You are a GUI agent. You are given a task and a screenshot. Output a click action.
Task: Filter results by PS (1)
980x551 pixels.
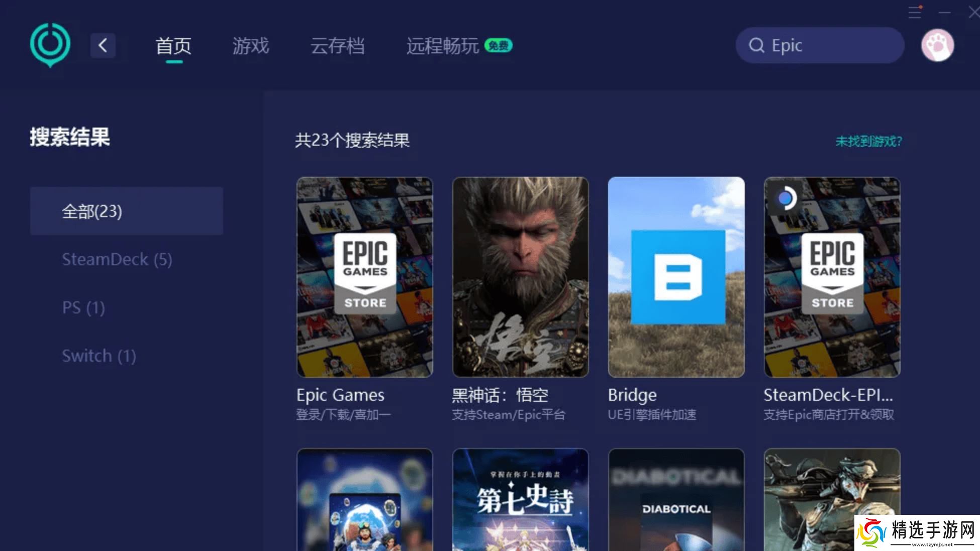click(83, 307)
